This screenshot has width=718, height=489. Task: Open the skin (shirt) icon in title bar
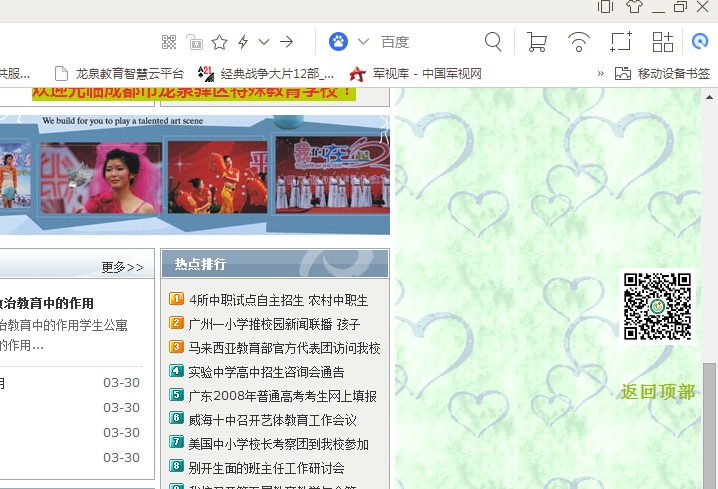pyautogui.click(x=634, y=7)
